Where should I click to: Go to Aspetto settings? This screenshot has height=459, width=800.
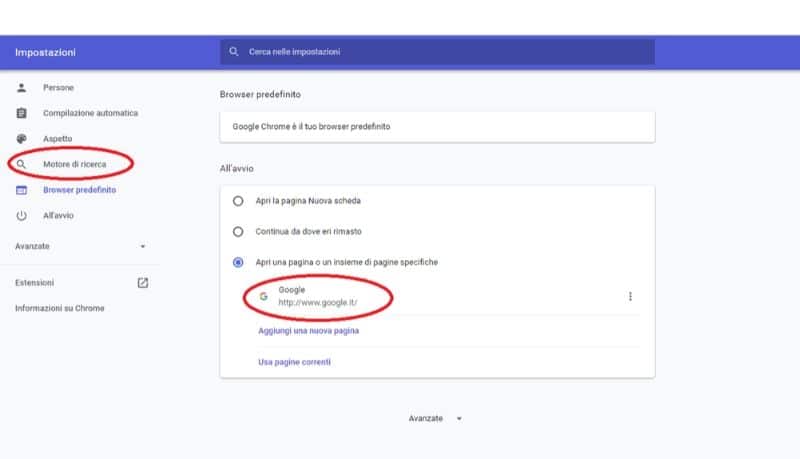point(58,139)
